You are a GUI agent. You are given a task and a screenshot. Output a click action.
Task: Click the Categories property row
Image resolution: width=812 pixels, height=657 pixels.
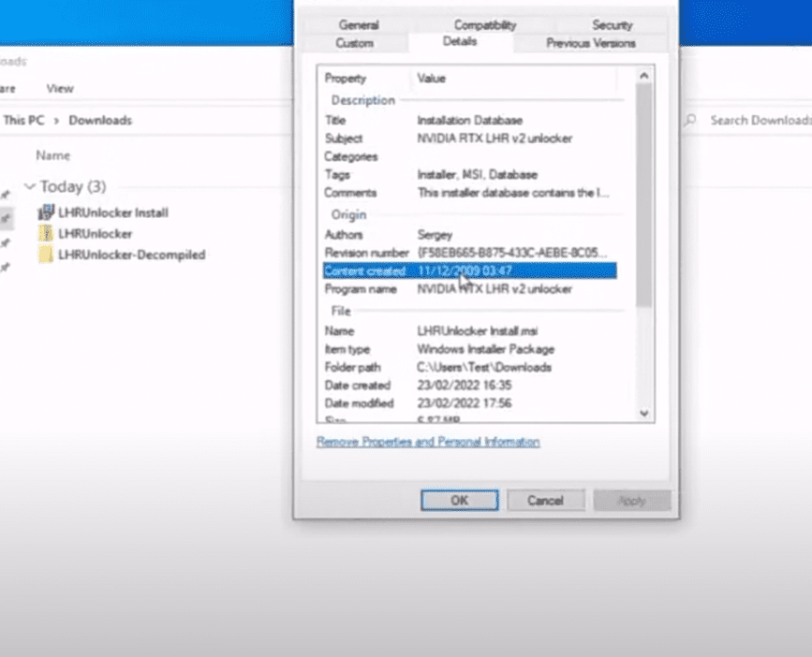pos(470,156)
